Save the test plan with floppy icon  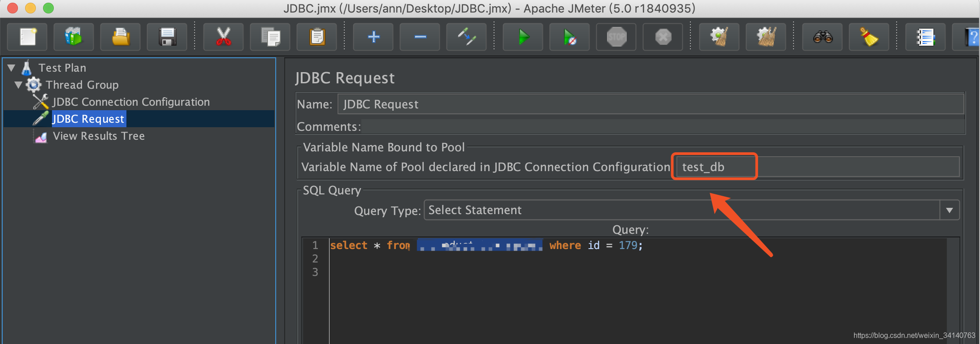coord(167,37)
